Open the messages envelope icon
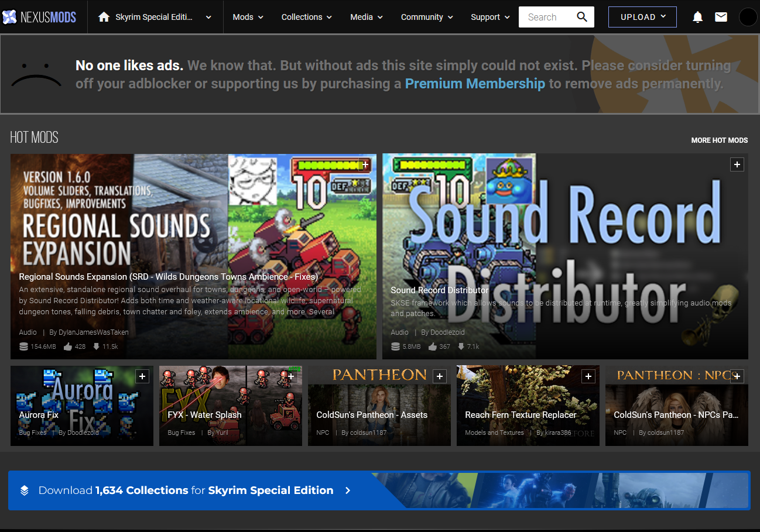Screen dimensions: 760x532 [721, 17]
